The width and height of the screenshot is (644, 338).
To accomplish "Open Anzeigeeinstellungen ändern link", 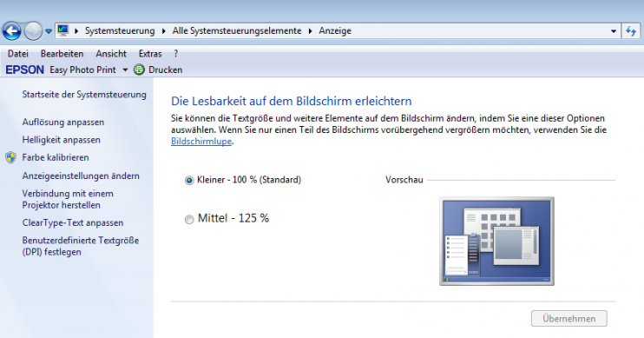I will [x=81, y=176].
